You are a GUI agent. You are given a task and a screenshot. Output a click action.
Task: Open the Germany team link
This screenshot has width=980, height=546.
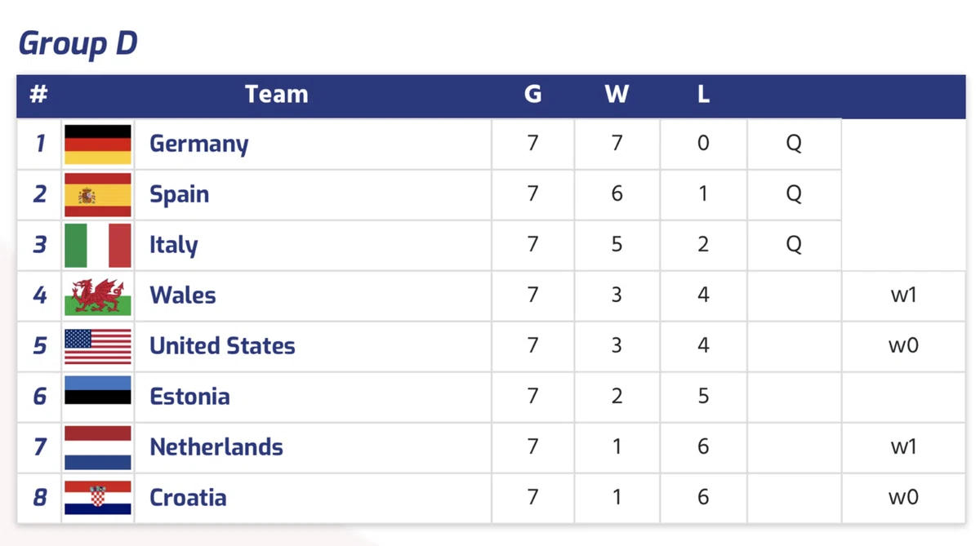(199, 144)
